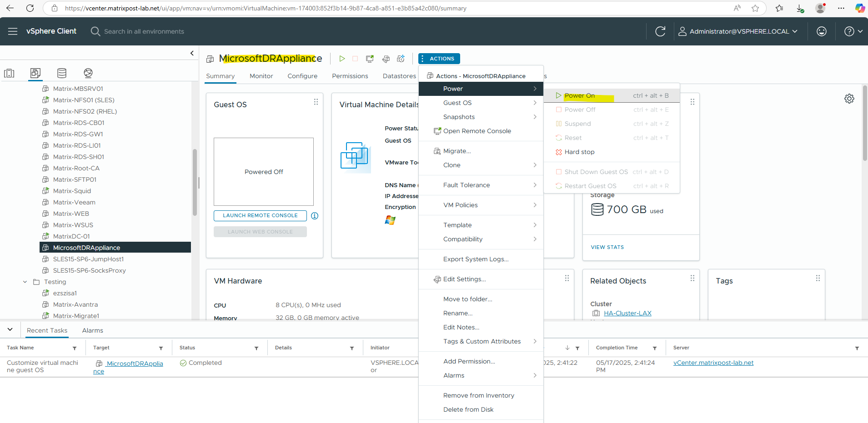Click the browser favorites star icon
868x423 pixels.
[x=755, y=8]
